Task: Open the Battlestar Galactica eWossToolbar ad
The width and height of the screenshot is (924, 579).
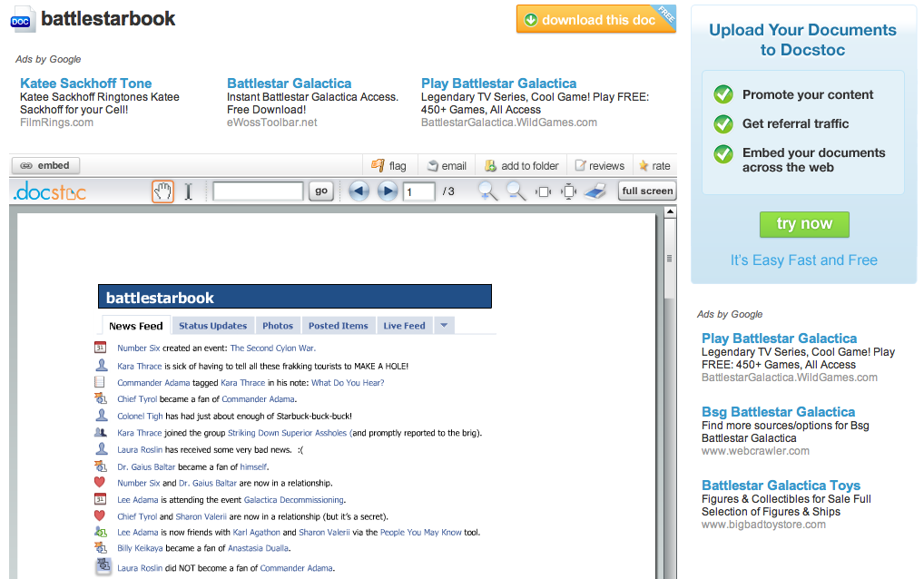Action: [290, 83]
